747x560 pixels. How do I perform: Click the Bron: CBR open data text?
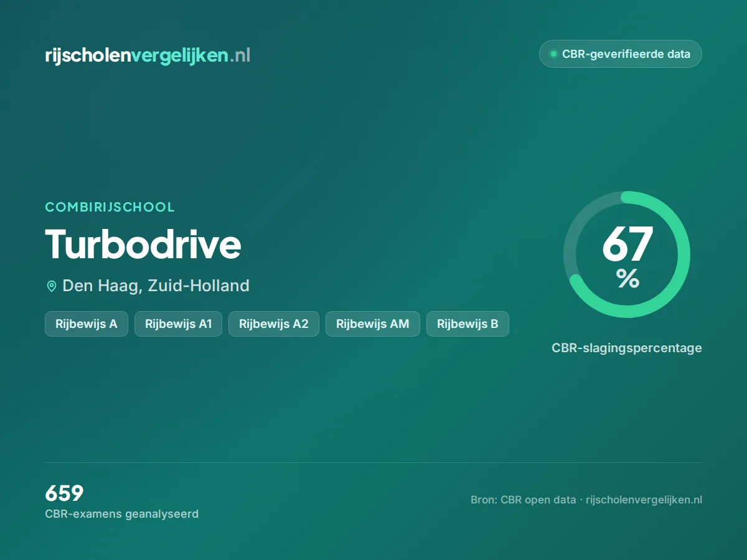tap(524, 500)
